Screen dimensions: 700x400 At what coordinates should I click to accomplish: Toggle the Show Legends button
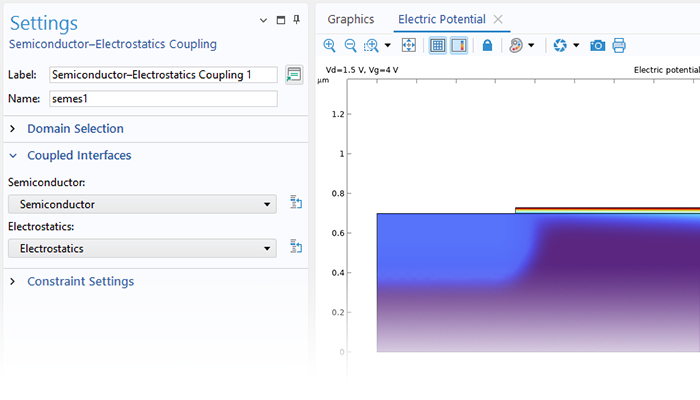[459, 45]
